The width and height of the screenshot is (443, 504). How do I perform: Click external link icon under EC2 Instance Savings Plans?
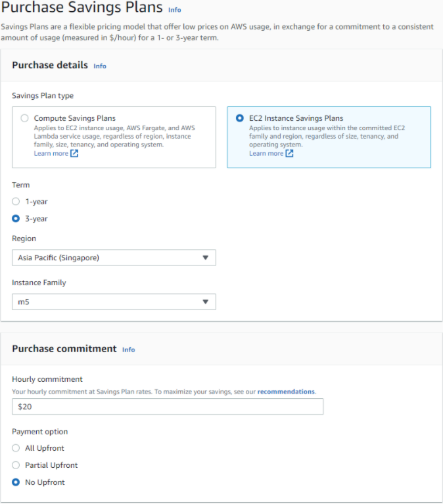pos(289,153)
